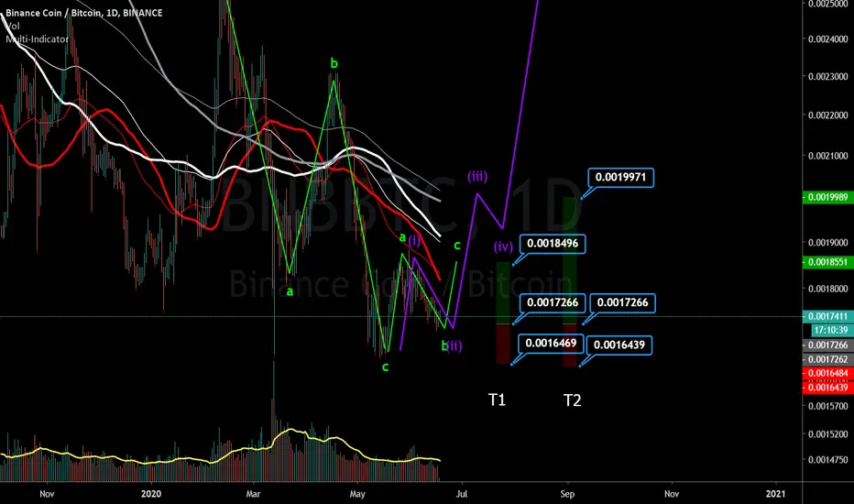
Task: Select the purple (ii) wave label
Action: point(454,346)
